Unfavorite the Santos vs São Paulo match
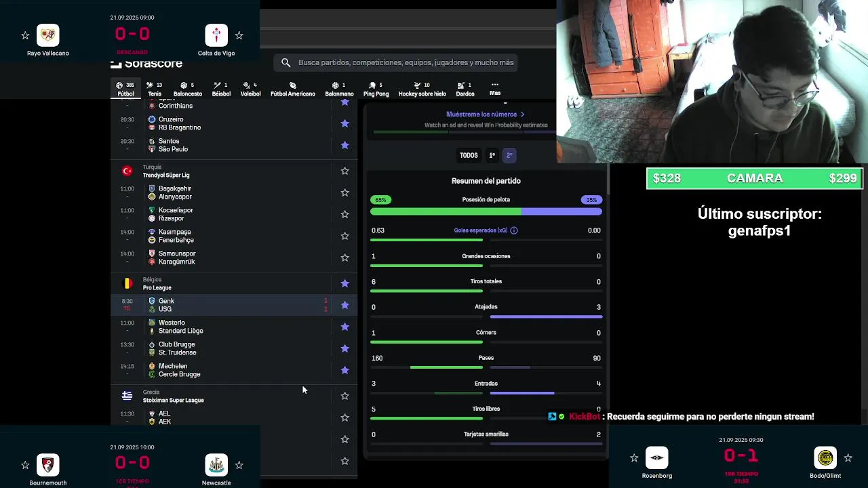 click(x=344, y=145)
